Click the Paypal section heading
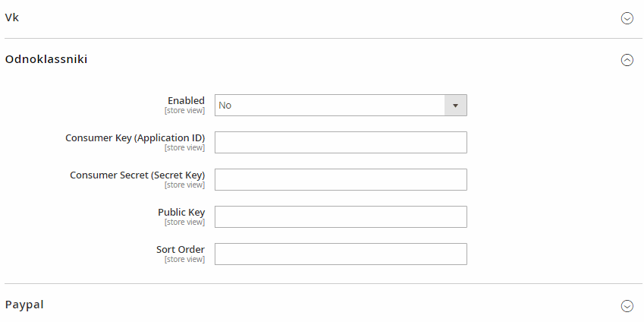Viewport: 644px width, 322px height. pyautogui.click(x=24, y=305)
